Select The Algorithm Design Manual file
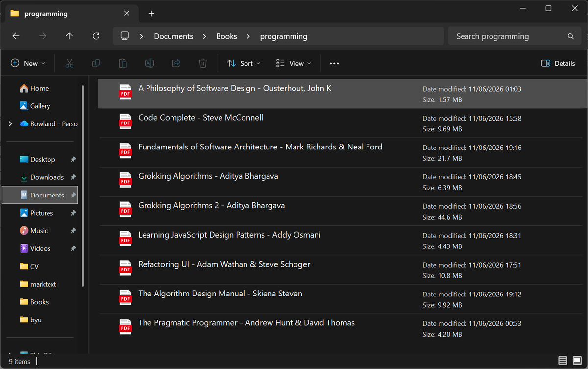588x369 pixels. pos(342,299)
